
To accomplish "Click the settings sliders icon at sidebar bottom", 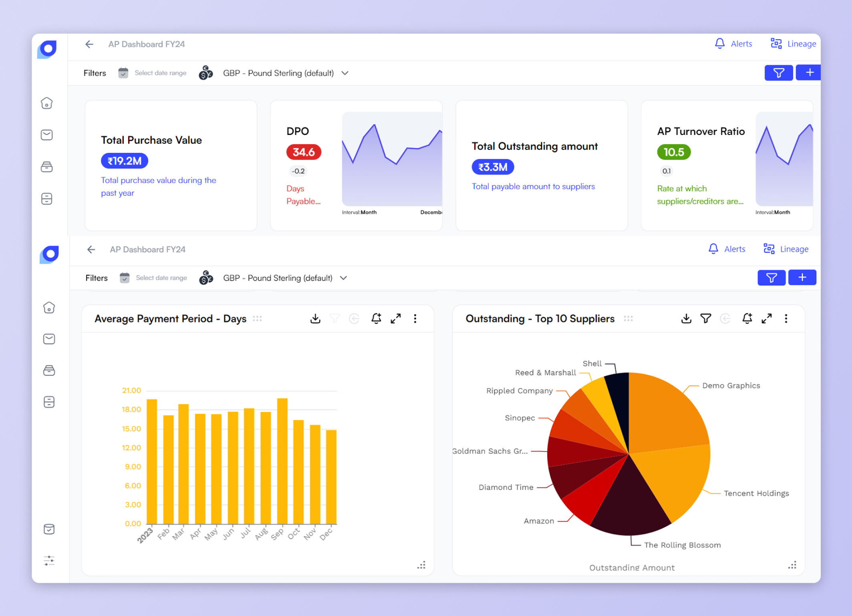I will (49, 561).
